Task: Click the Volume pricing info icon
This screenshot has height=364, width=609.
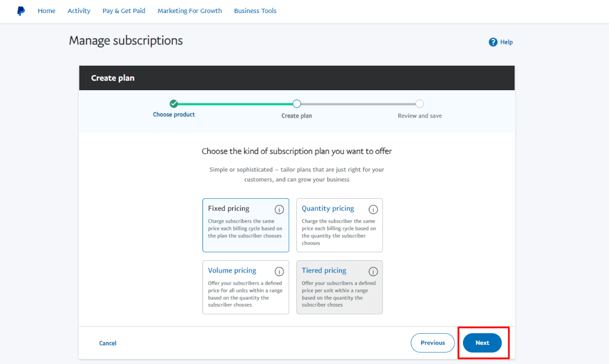Action: (x=279, y=271)
